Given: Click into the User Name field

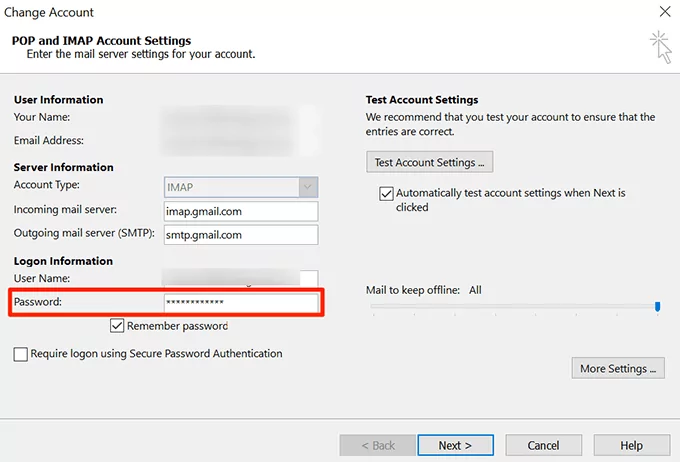Looking at the screenshot, I should 241,278.
